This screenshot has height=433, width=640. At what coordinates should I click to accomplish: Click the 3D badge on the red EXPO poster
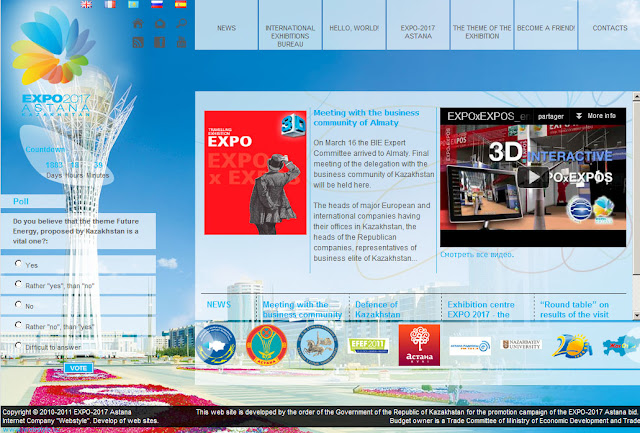tap(293, 124)
